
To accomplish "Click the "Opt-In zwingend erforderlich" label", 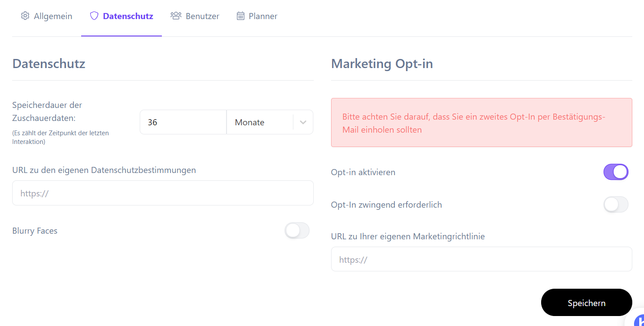I will 386,205.
